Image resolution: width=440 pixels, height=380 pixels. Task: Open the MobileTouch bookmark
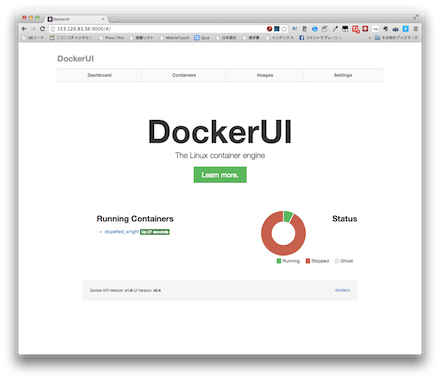coord(174,38)
